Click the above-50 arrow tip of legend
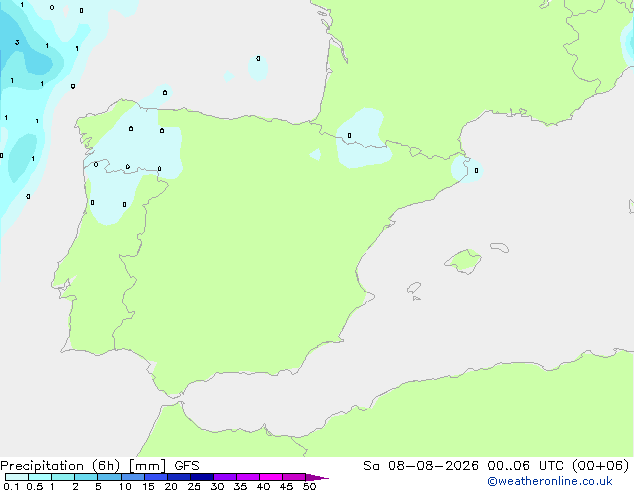The height and width of the screenshot is (490, 634). coord(317,477)
